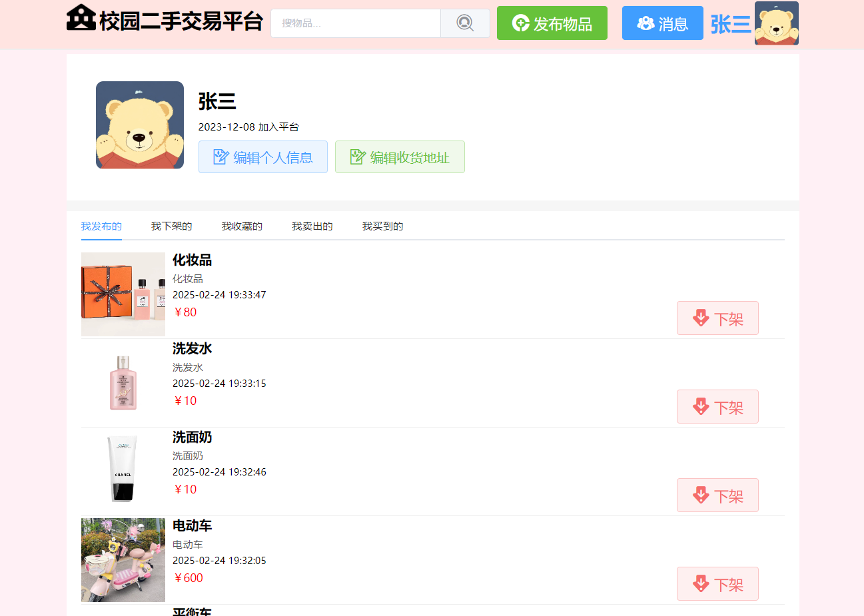Screen dimensions: 864x616
Task: Open the 电动车 product image
Action: point(123,560)
